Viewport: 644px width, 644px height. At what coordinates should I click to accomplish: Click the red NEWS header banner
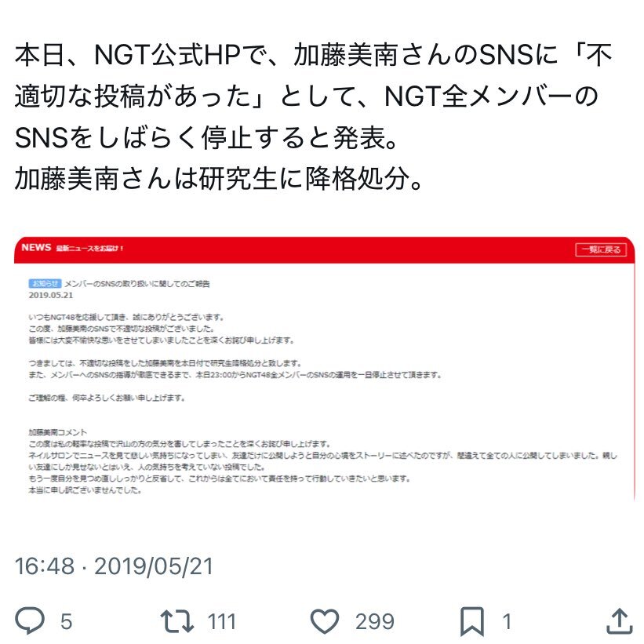coord(325,249)
